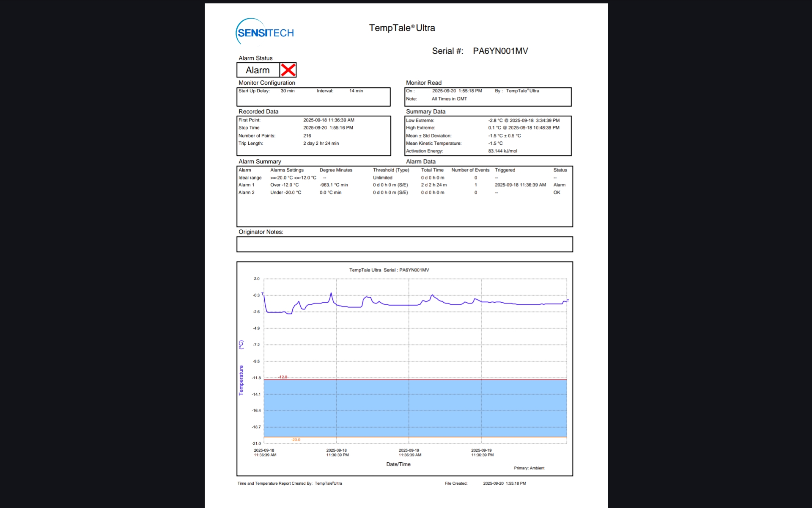Click the Alarm status text box

(258, 70)
